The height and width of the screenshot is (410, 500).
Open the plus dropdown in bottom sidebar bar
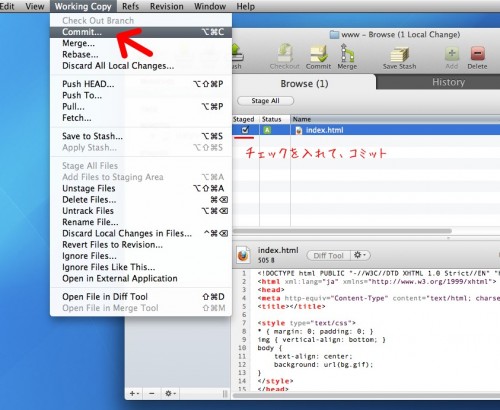(x=134, y=394)
